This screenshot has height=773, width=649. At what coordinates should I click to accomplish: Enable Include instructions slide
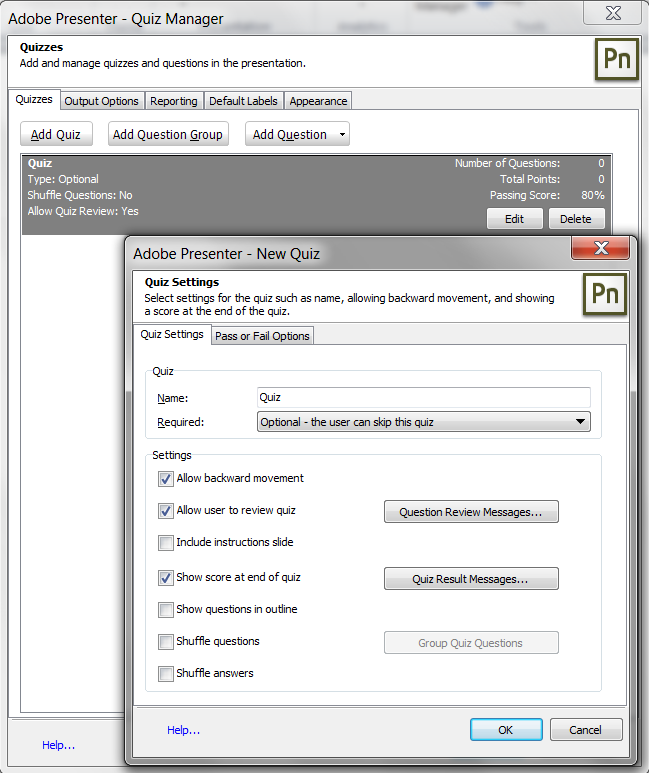click(166, 543)
